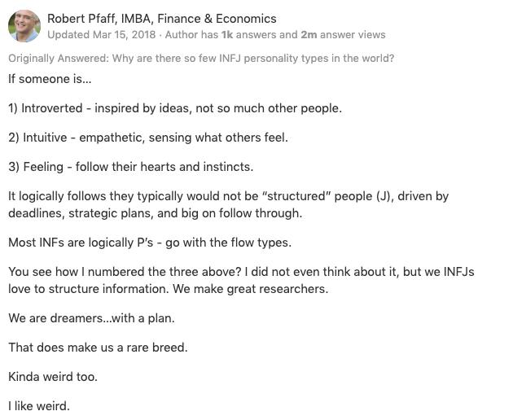513x420 pixels.
Task: Click the 2m answer views stat
Action: click(x=343, y=35)
